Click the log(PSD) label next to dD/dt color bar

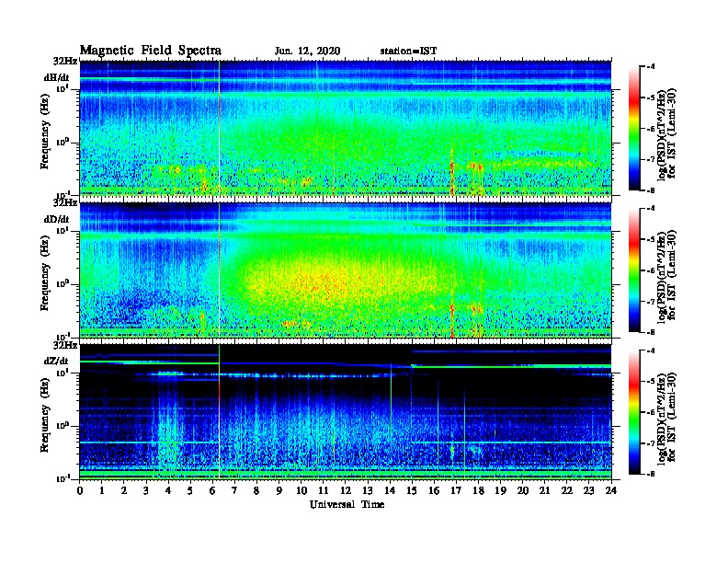click(667, 275)
